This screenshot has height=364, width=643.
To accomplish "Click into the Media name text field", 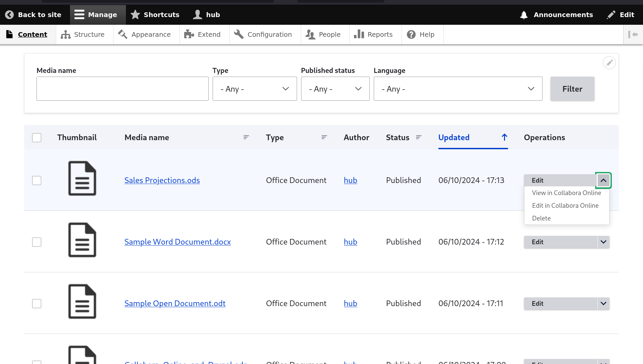I will (x=122, y=89).
